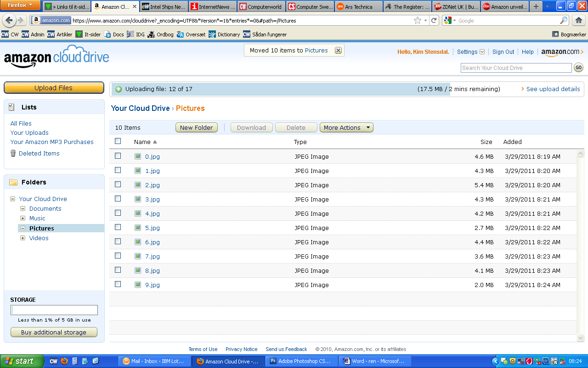Viewport: 588px width, 368px height.
Task: Switch to the Ars Technica tab
Action: (x=358, y=6)
